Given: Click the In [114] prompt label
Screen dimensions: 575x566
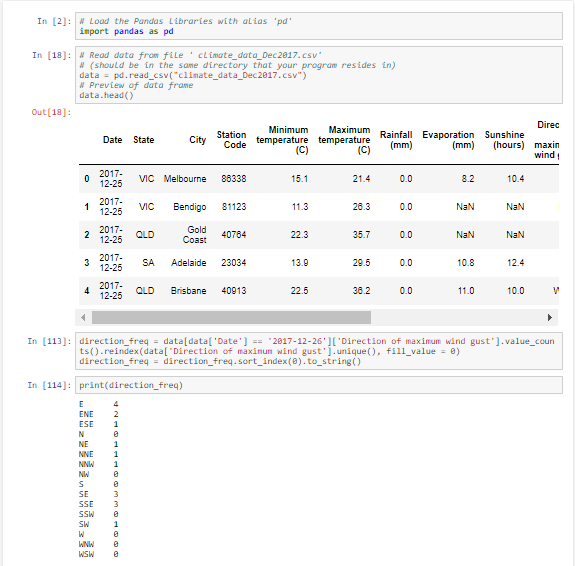Looking at the screenshot, I should click(49, 385).
